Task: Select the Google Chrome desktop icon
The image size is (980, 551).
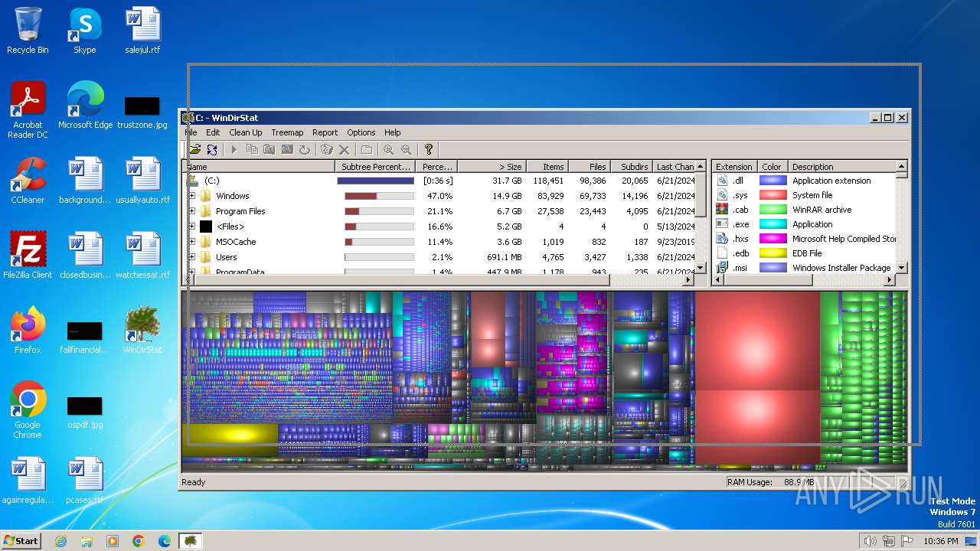Action: [x=28, y=410]
